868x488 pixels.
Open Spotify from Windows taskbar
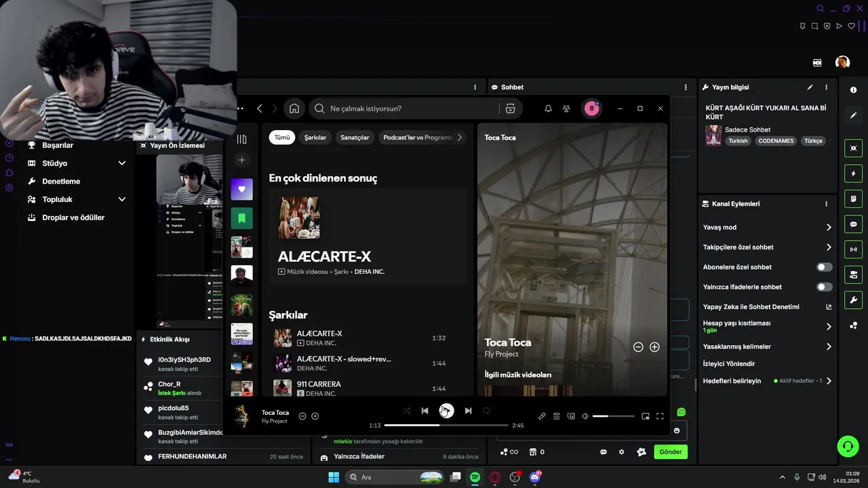(x=475, y=477)
